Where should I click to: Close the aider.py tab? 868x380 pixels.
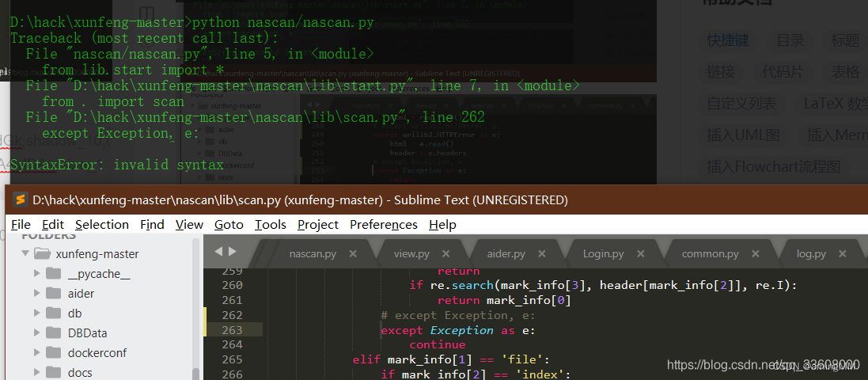point(542,254)
